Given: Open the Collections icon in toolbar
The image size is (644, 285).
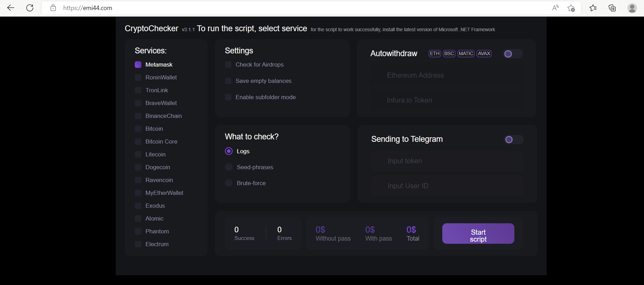Looking at the screenshot, I should pyautogui.click(x=612, y=8).
